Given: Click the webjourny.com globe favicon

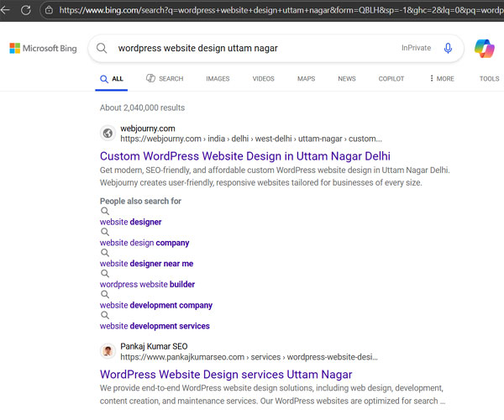Looking at the screenshot, I should tap(108, 134).
